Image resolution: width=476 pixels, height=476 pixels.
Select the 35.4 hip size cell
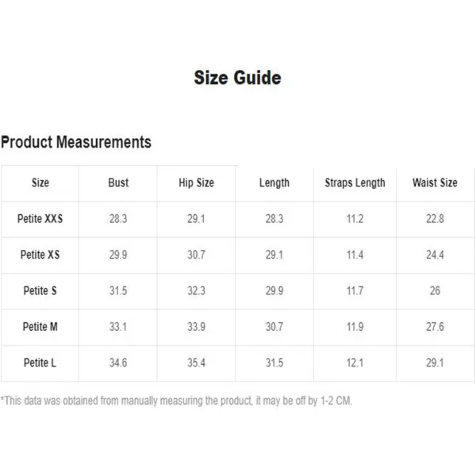[196, 363]
